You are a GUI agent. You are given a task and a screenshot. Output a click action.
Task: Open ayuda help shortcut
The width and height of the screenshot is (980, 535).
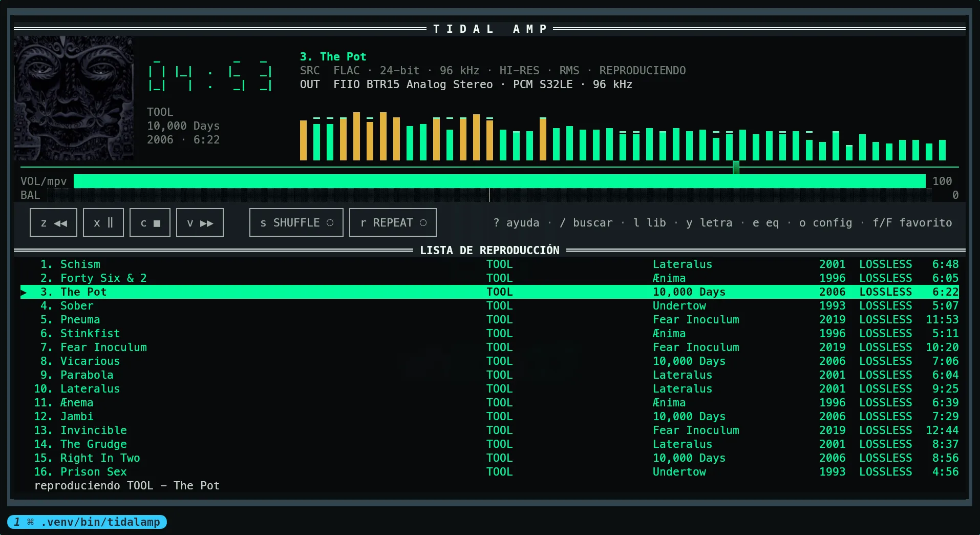coord(516,223)
